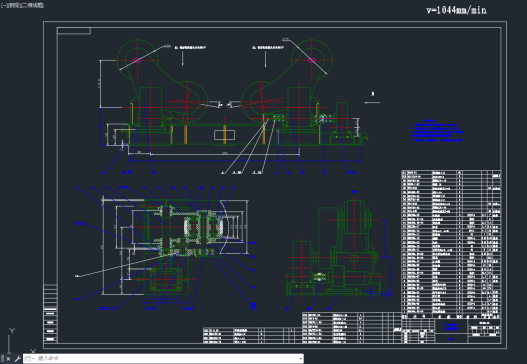This screenshot has height=364, width=527.
Task: Expand command history arrow at command line end
Action: (x=300, y=359)
